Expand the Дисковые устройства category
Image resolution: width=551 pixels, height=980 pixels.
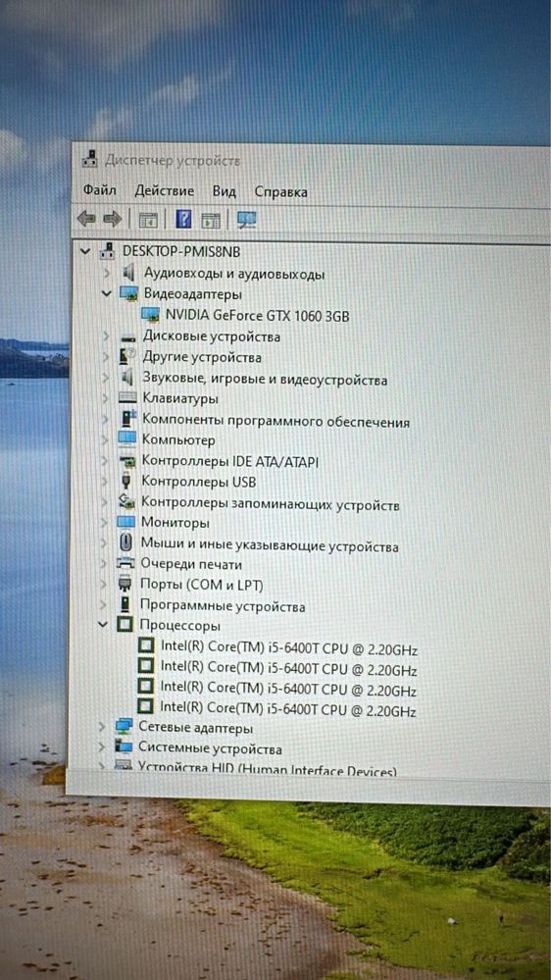[106, 336]
